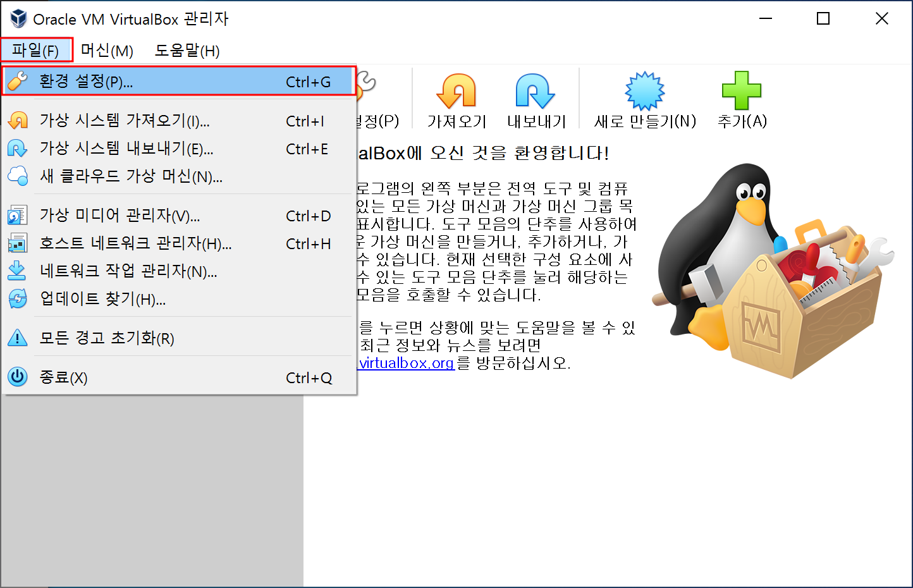Click the virtual media manager disk icon
913x588 pixels.
17,216
